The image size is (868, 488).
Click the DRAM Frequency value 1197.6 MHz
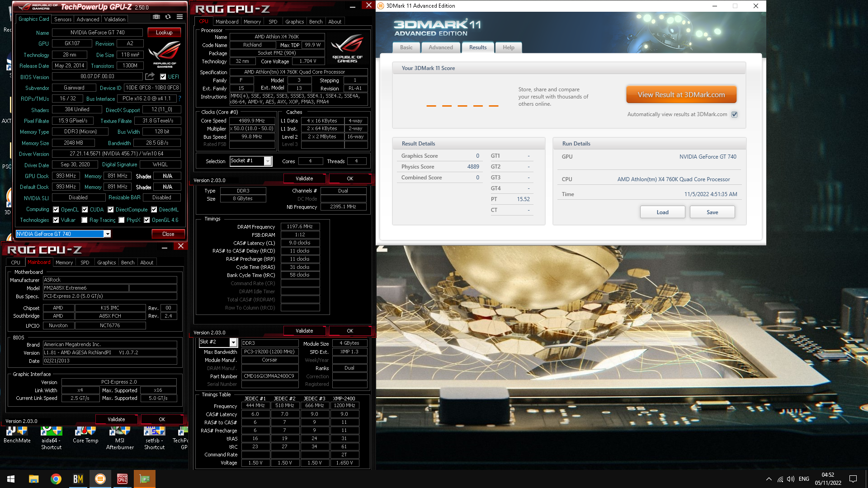click(300, 227)
